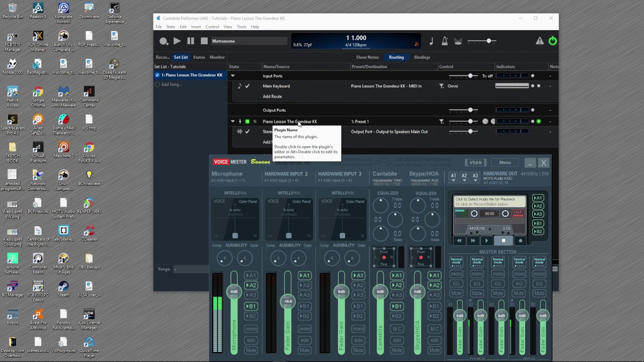Click the Cantabile channel fader knob
Image resolution: width=644 pixels, height=362 pixels.
pyautogui.click(x=380, y=292)
